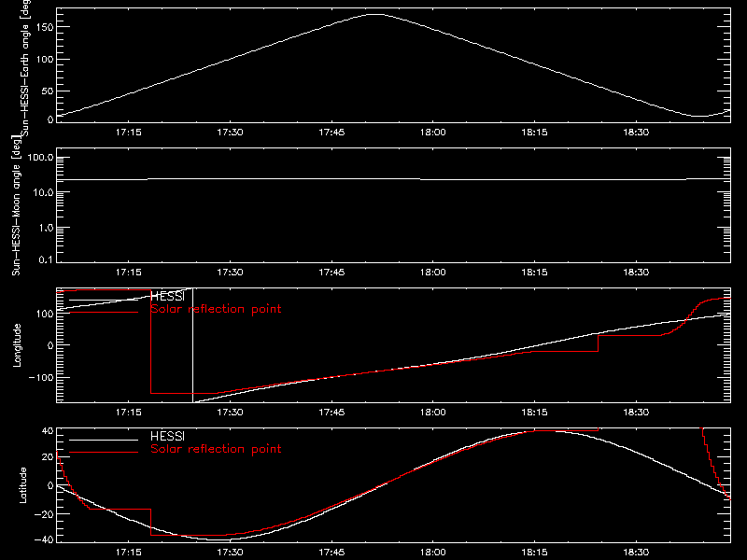This screenshot has height=560, width=747.
Task: Click the Longitude axis title
Action: (17, 345)
